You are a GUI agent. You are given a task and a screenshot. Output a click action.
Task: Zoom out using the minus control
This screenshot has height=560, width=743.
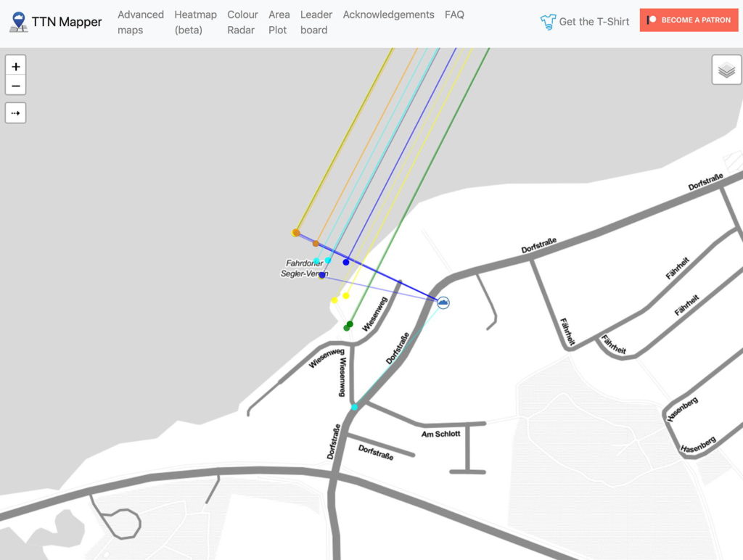pyautogui.click(x=15, y=86)
